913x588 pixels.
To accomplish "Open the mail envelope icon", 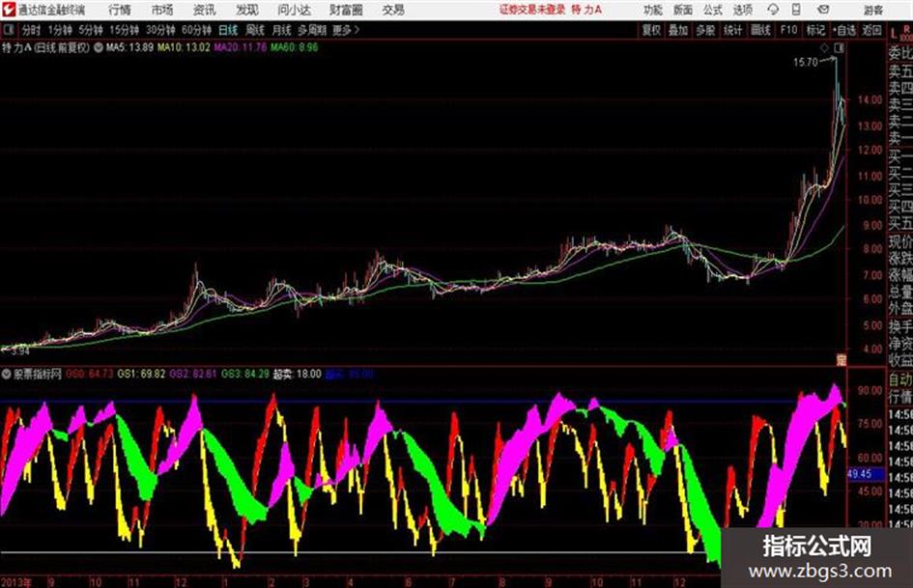I will tap(823, 10).
